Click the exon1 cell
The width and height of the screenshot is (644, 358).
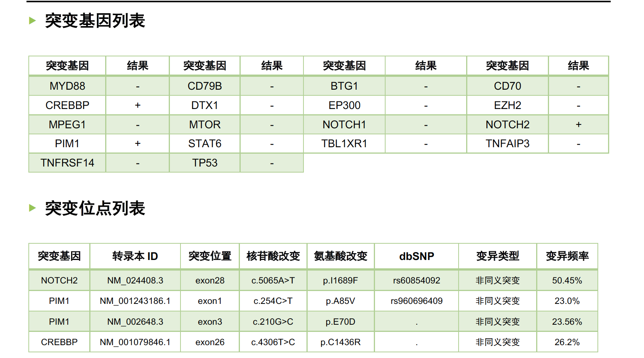click(210, 301)
